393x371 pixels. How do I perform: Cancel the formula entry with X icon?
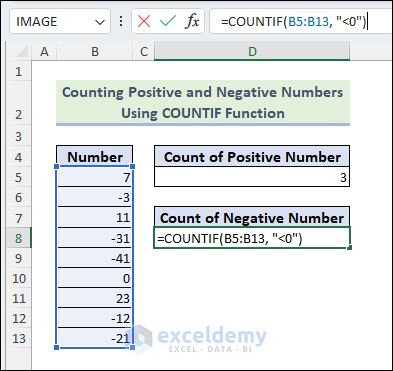pos(144,22)
